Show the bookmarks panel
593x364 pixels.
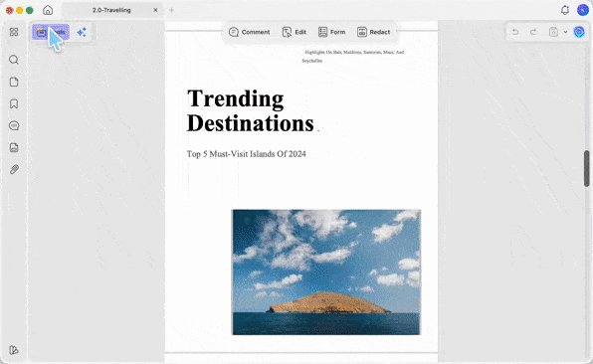click(x=14, y=104)
